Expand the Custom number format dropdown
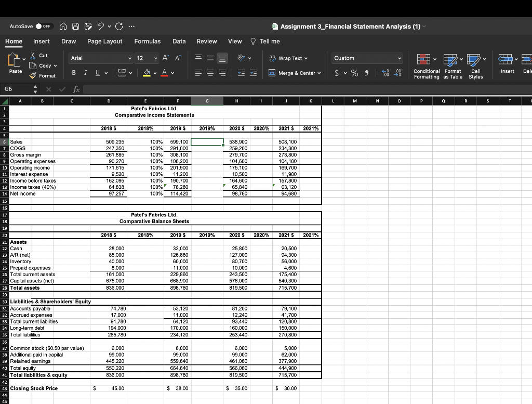 tap(366, 58)
